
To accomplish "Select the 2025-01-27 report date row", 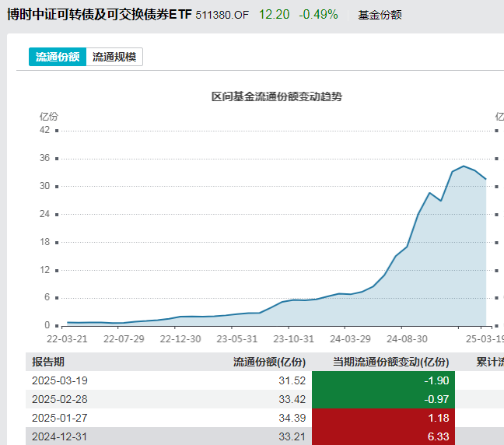I will point(59,418).
